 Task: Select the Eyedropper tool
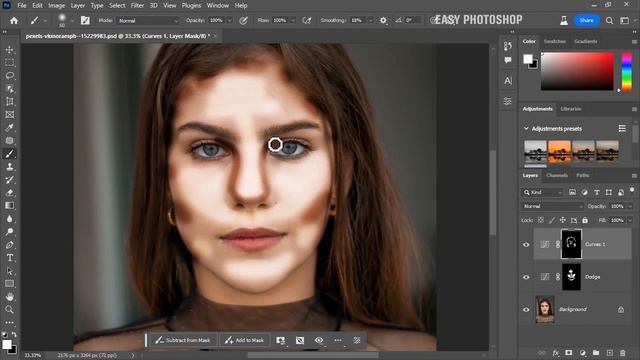tap(9, 128)
